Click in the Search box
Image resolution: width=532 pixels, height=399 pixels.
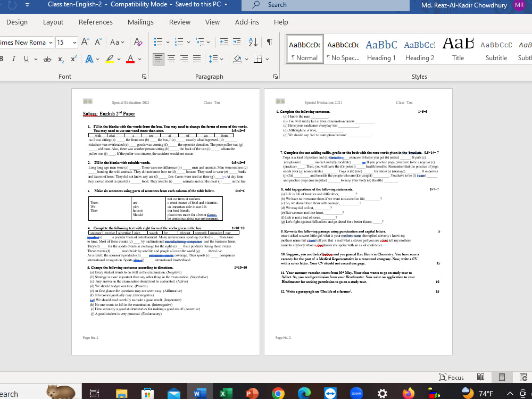(x=326, y=5)
